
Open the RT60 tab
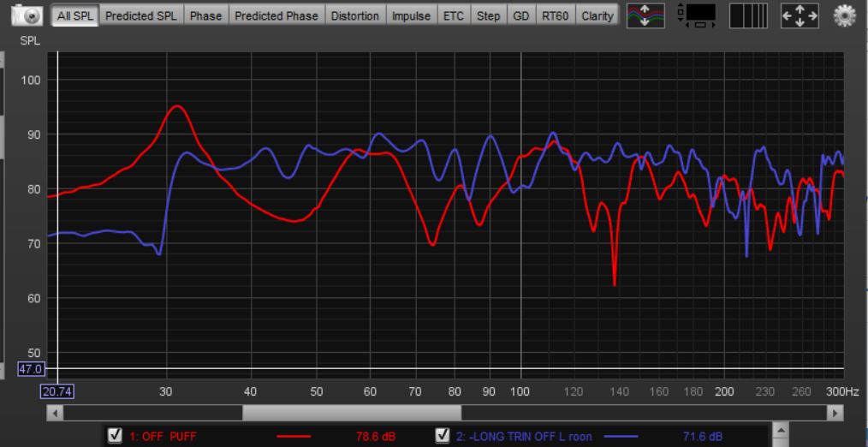556,16
